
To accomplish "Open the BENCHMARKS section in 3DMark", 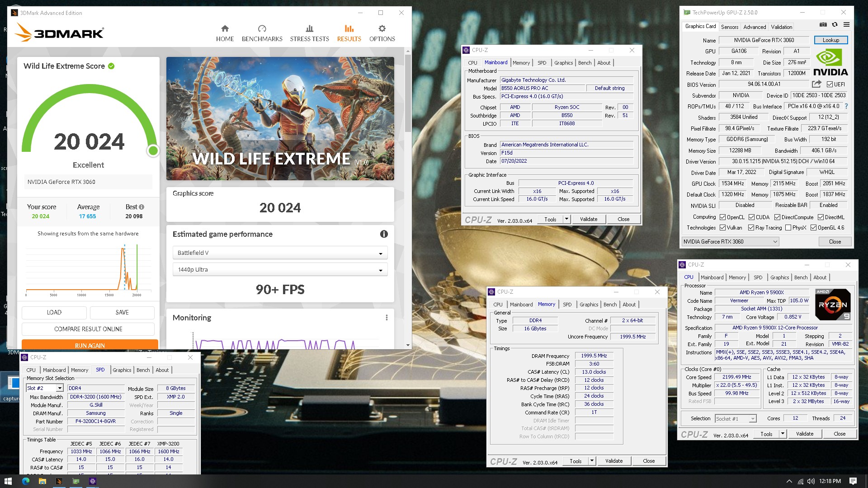I will point(262,33).
